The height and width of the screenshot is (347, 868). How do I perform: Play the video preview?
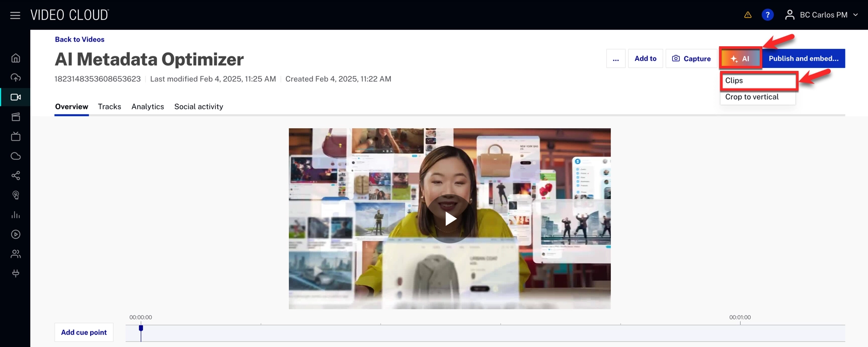tap(450, 219)
